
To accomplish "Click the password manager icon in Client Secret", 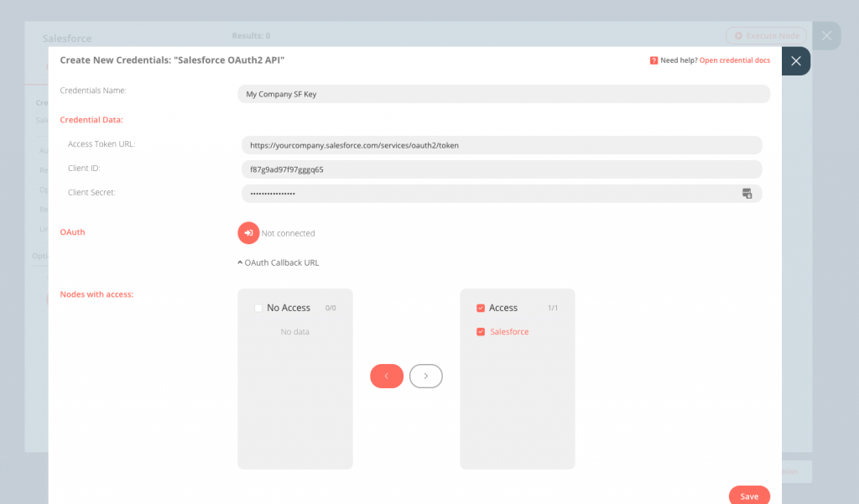I will tap(747, 194).
